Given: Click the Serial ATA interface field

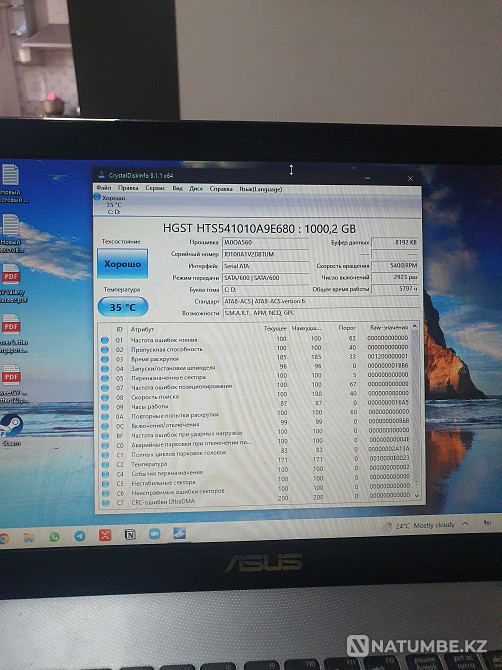Looking at the screenshot, I should coord(265,266).
